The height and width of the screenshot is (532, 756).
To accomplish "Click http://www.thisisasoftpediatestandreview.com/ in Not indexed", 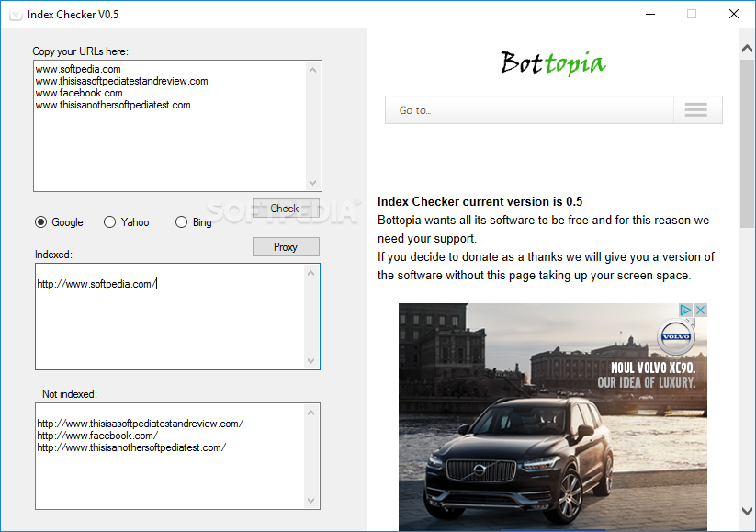I will 141,424.
